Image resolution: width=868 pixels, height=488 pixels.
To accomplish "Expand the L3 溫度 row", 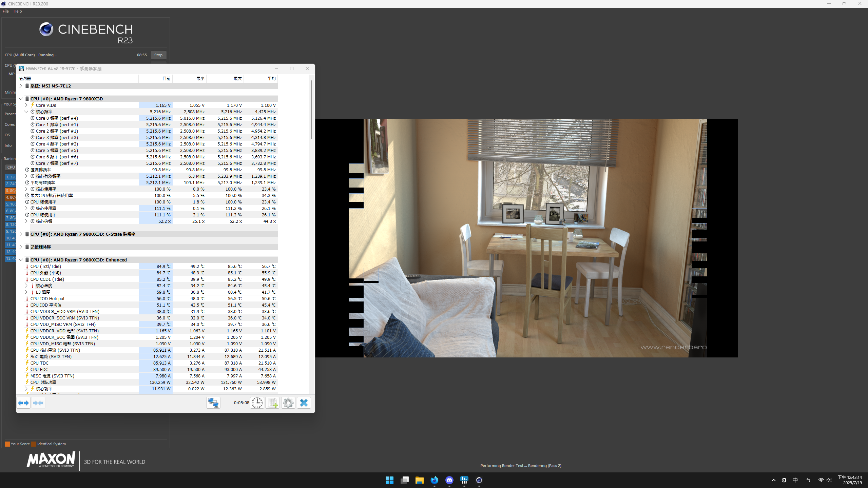I will tap(26, 292).
